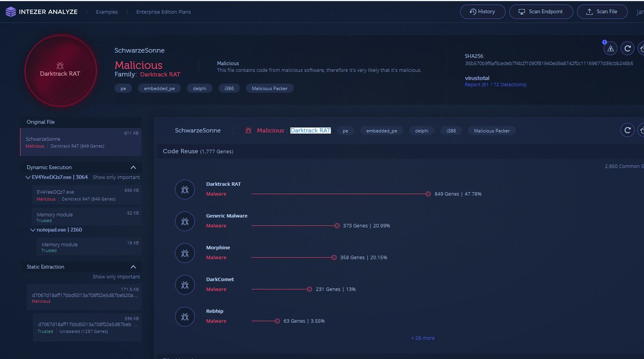Click the delphi tag in analysis panel
Screen dimensions: 644x359
tap(422, 130)
